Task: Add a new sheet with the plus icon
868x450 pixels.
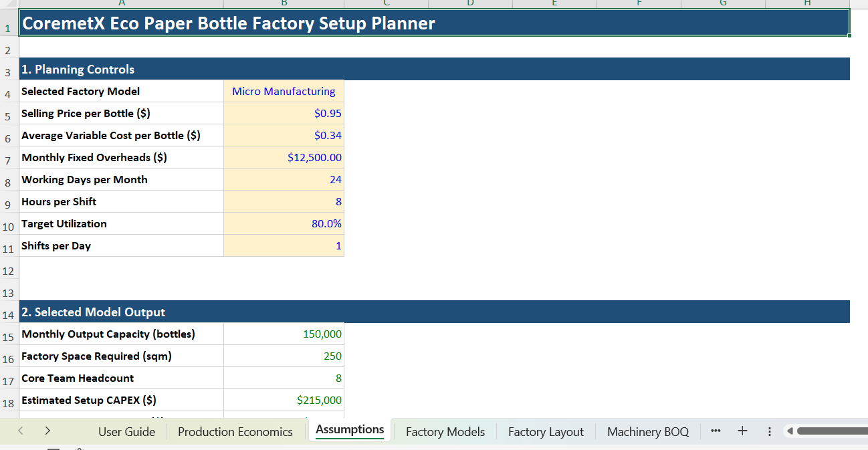Action: pos(742,431)
